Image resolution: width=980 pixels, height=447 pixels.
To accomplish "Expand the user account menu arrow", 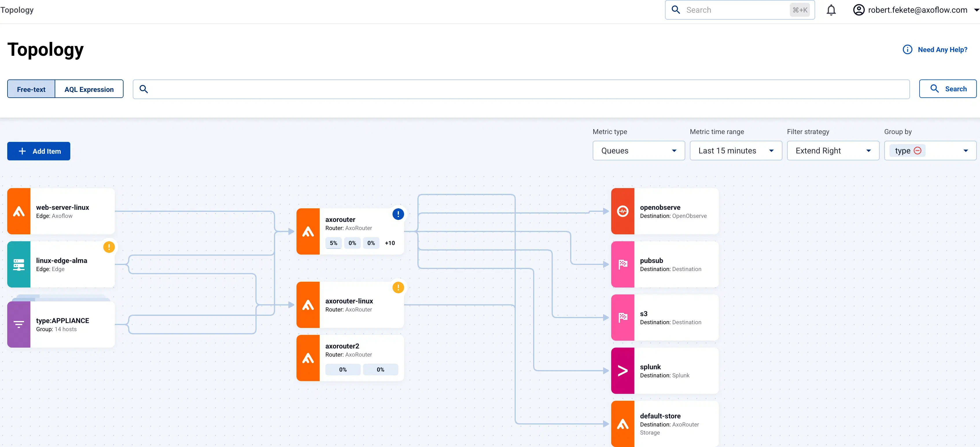I will tap(976, 10).
